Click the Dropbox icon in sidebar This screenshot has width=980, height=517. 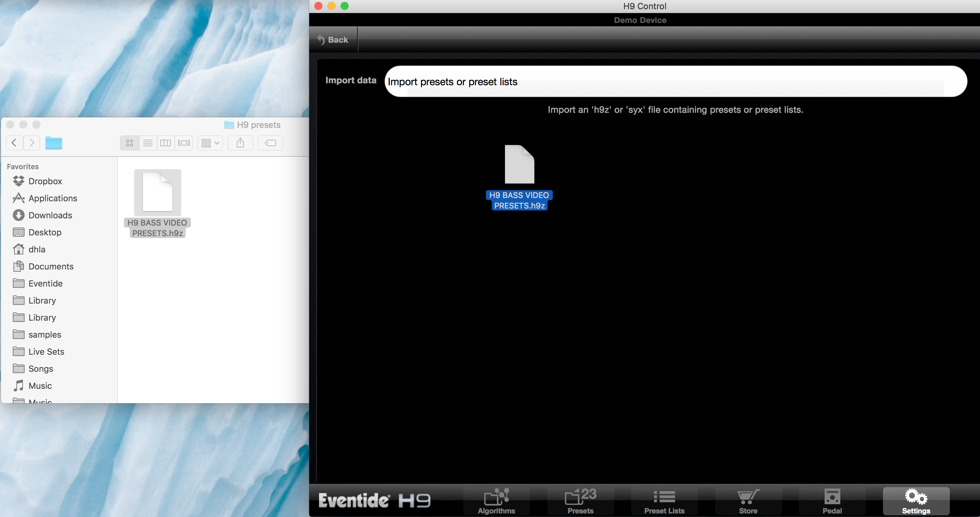[x=18, y=181]
